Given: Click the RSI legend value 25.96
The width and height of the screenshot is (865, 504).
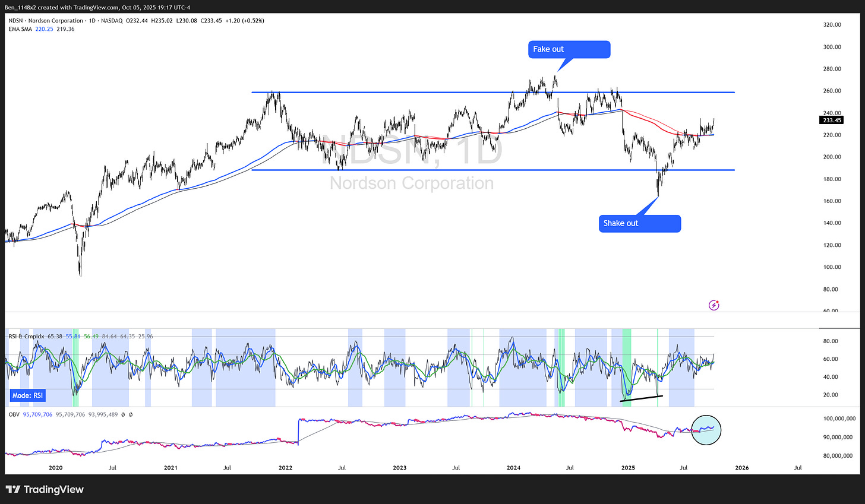Looking at the screenshot, I should click(146, 337).
